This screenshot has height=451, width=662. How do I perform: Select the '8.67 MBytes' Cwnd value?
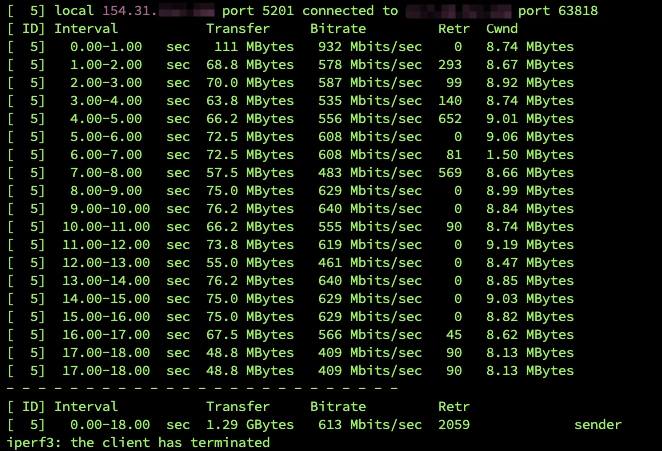tap(530, 65)
